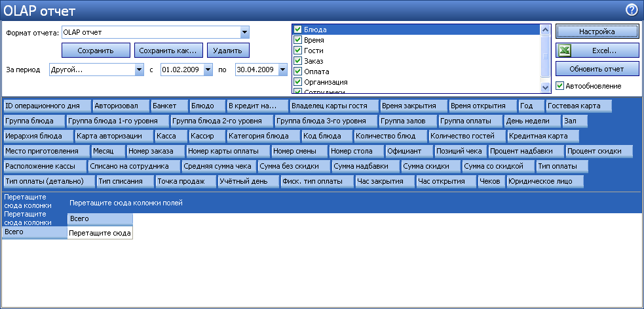
Task: Open the Настройка button
Action: pos(597,31)
